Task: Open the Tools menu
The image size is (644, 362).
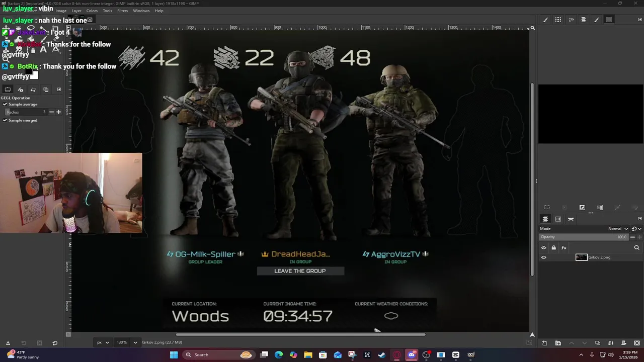Action: (108, 11)
